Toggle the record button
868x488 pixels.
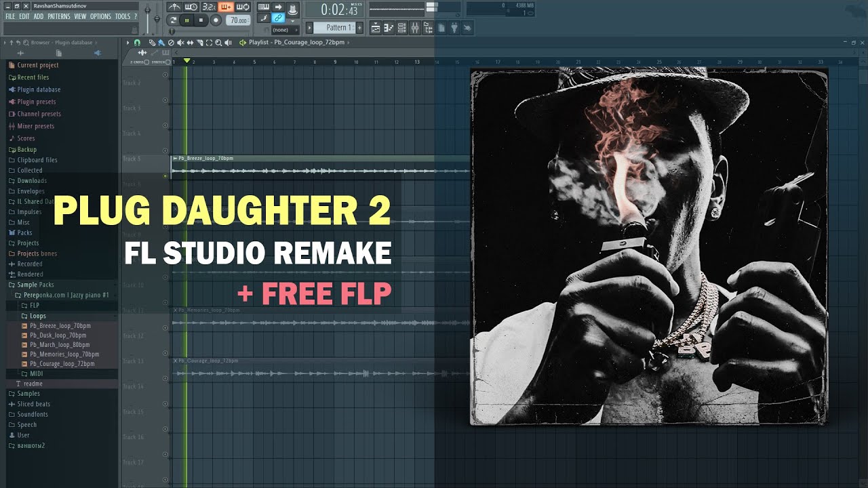(x=216, y=20)
